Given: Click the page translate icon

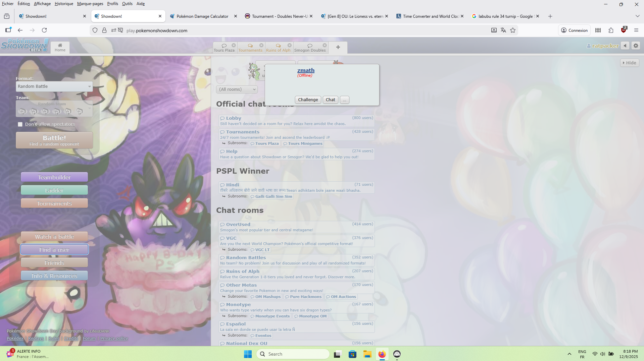Looking at the screenshot, I should (x=503, y=30).
